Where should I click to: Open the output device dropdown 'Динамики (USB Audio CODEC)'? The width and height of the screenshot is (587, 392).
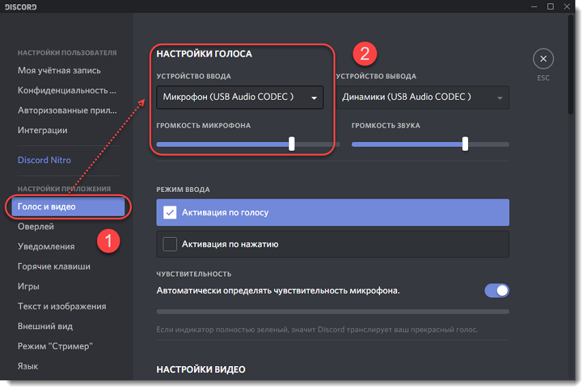pos(422,97)
